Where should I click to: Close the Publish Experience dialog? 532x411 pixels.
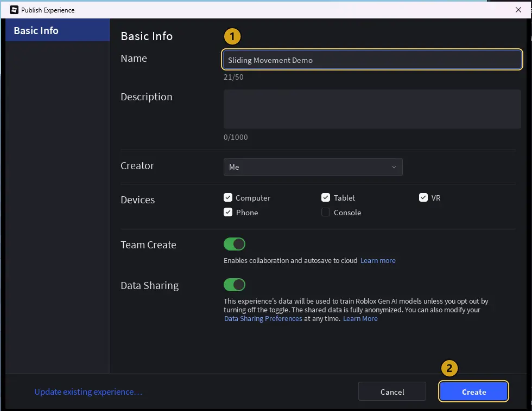click(518, 10)
